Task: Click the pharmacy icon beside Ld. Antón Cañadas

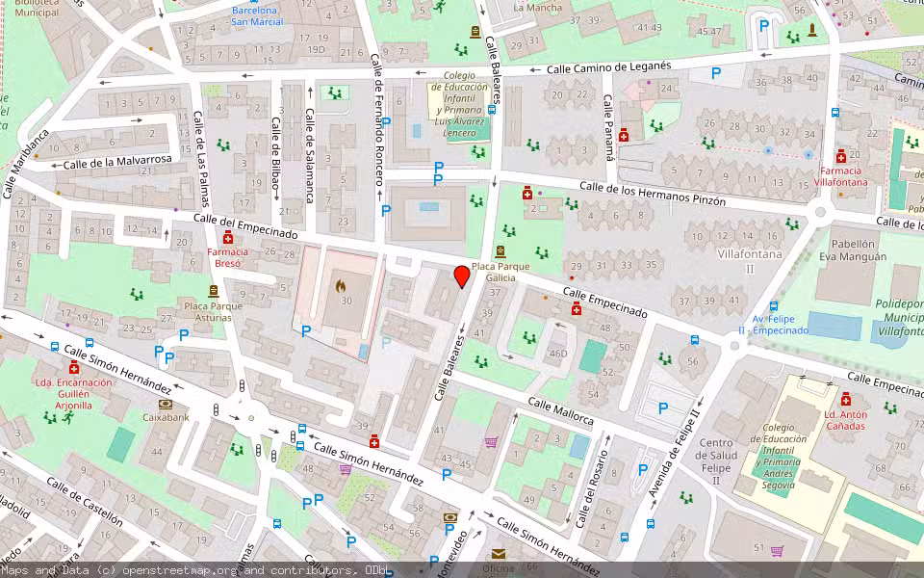Action: (846, 400)
